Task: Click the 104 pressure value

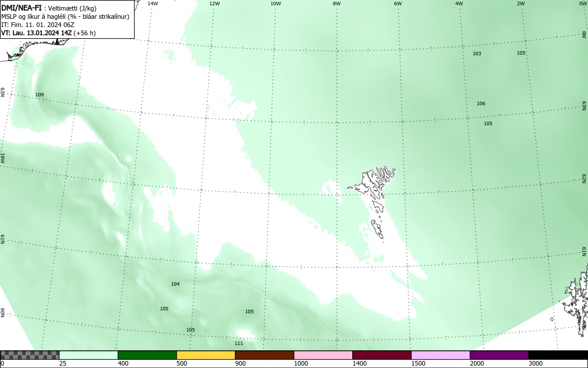Action: [x=175, y=284]
